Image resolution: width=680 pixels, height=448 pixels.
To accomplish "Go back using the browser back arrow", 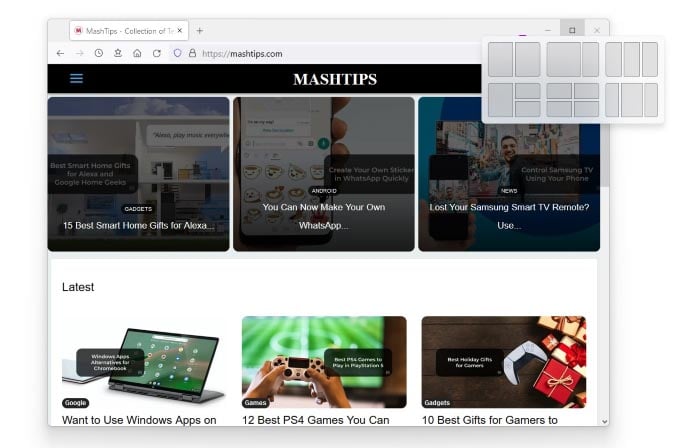I will [x=60, y=53].
